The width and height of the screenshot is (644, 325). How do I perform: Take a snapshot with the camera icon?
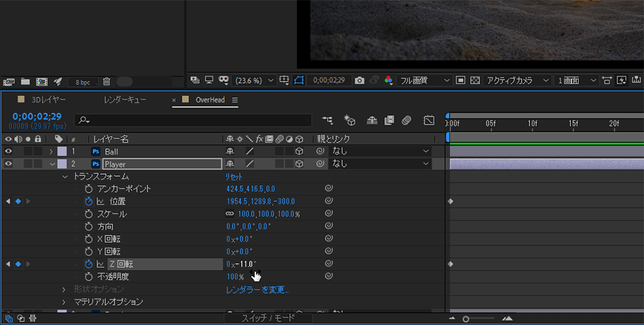pos(360,80)
